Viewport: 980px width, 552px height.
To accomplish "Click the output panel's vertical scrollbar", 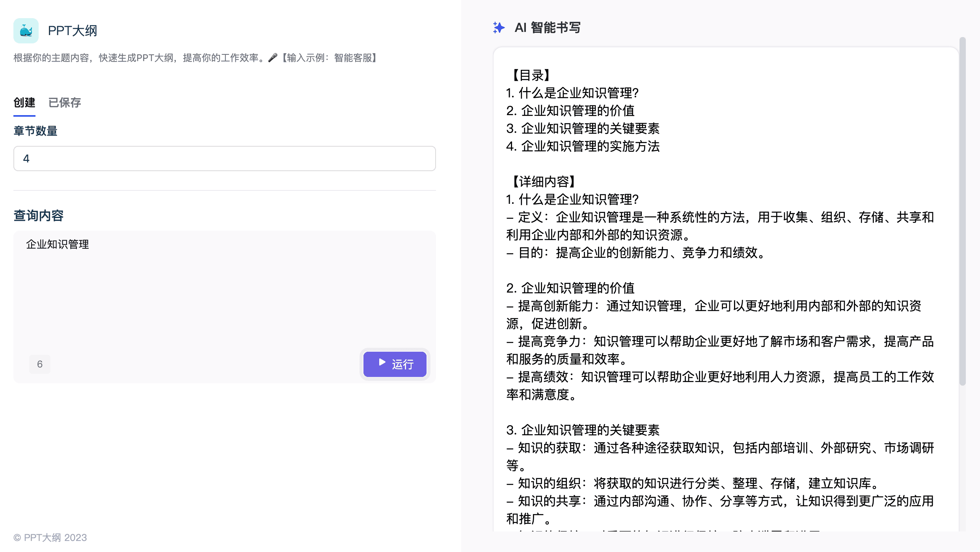I will [962, 211].
